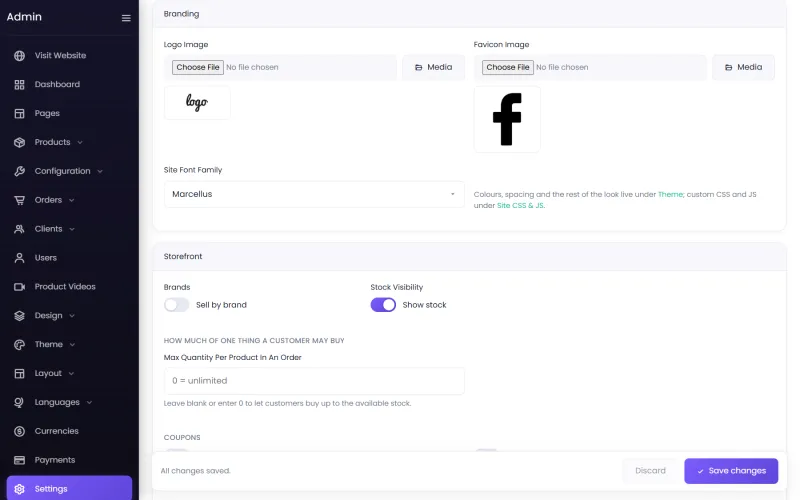
Task: Select the Product Videos camera icon
Action: 19,287
